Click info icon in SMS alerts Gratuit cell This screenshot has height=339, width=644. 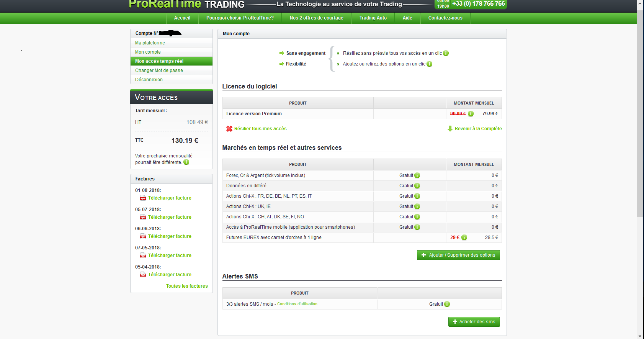(447, 304)
